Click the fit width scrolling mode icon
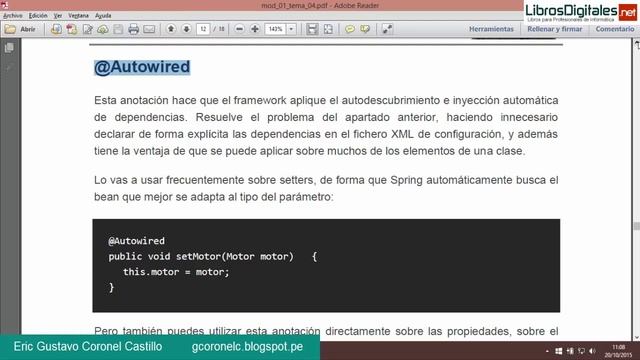The width and height of the screenshot is (640, 360). coord(312,29)
